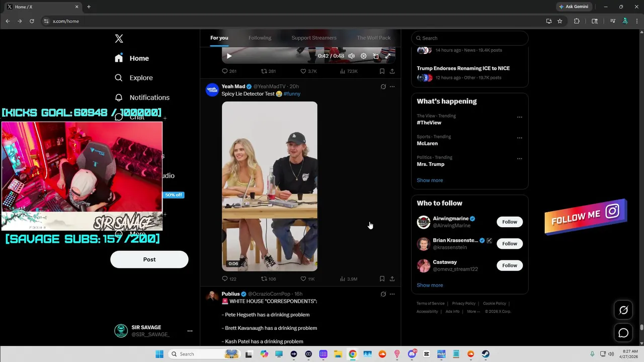Open Publius profile name
Screen dimensions: 644x362
[x=230, y=294]
